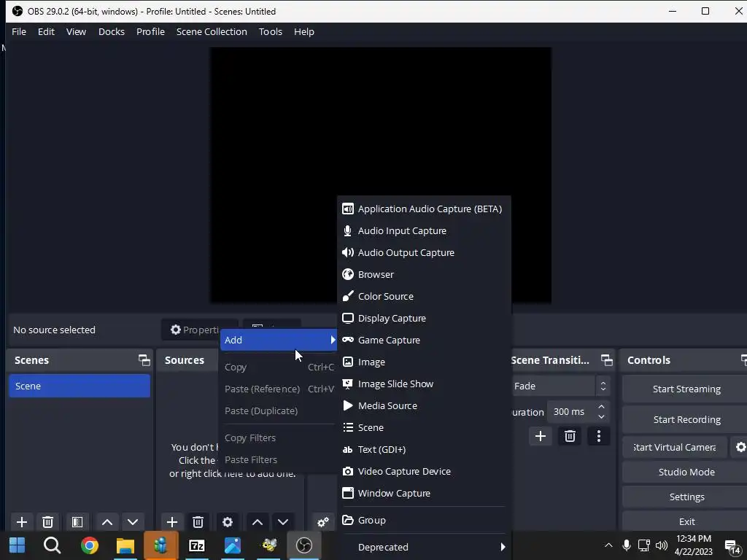Viewport: 747px width, 560px height.
Task: Open source properties gear icon
Action: tap(228, 522)
